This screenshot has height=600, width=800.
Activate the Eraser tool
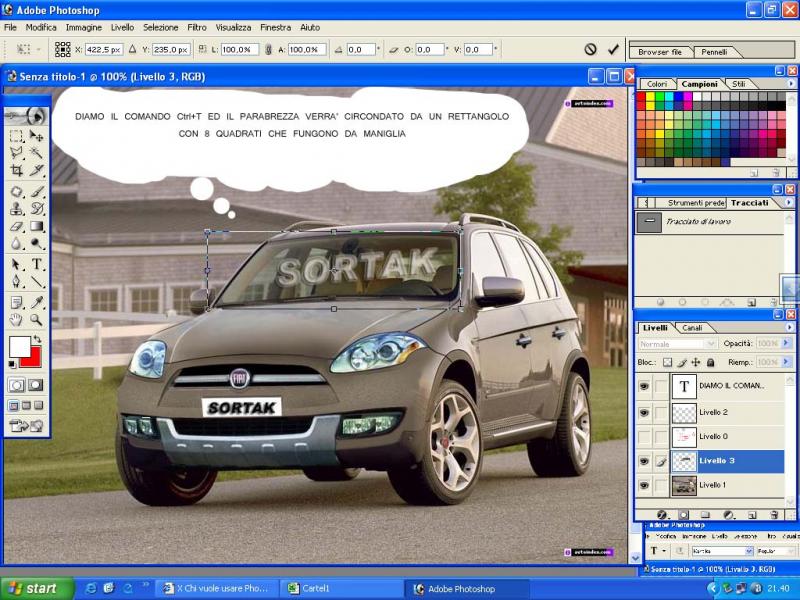click(x=17, y=226)
